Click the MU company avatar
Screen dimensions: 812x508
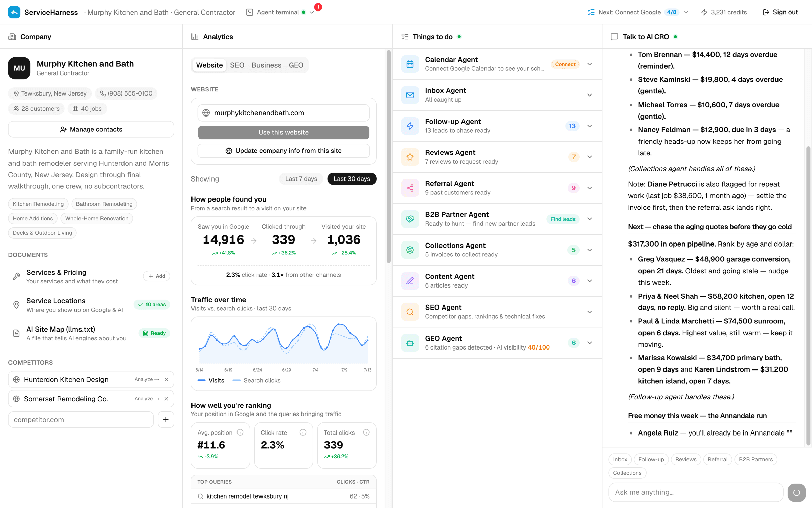coord(19,68)
